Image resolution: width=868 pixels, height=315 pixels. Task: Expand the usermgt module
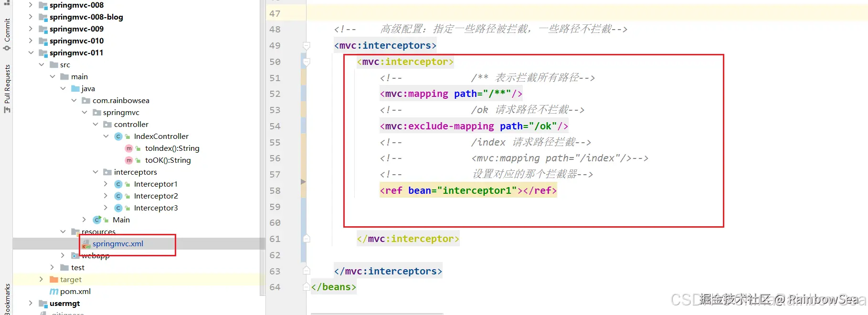(x=31, y=304)
